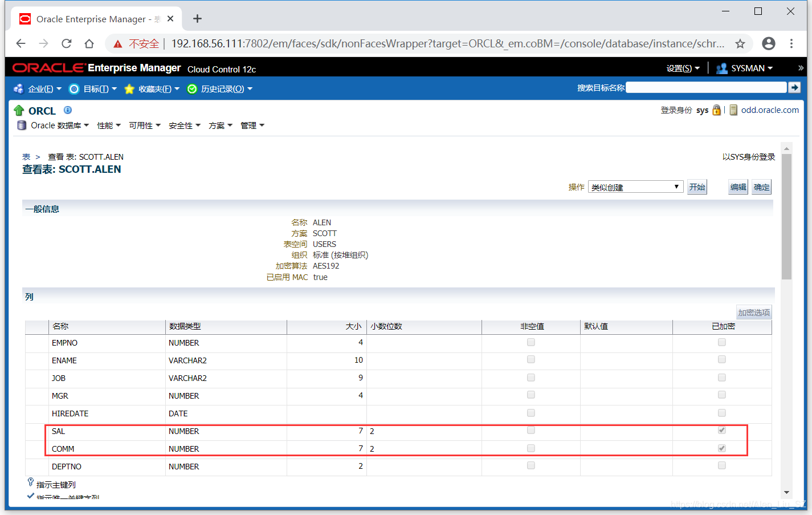The width and height of the screenshot is (812, 515).
Task: Open the browser home page icon
Action: [89, 43]
